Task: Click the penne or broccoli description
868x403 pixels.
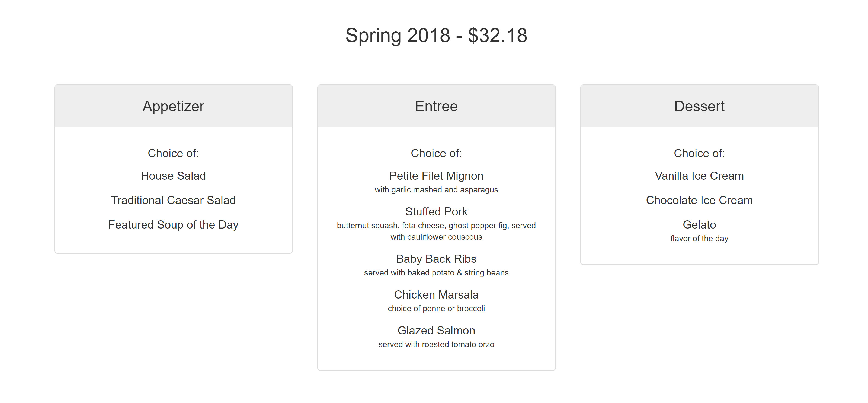Action: [436, 309]
